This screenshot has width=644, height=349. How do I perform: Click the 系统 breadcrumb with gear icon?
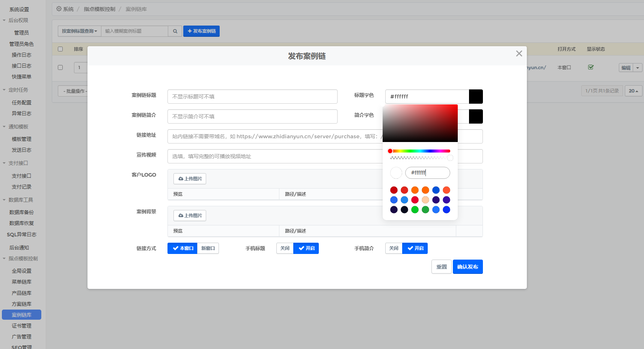(x=65, y=9)
